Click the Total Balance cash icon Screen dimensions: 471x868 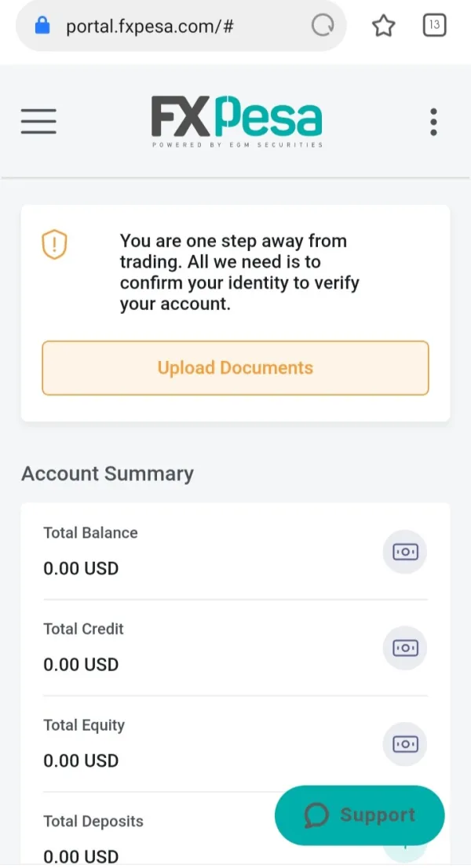pyautogui.click(x=405, y=553)
